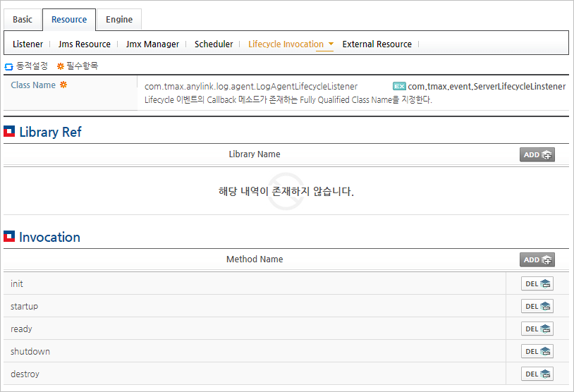574x392 pixels.
Task: Click the EX example badge icon
Action: click(399, 86)
